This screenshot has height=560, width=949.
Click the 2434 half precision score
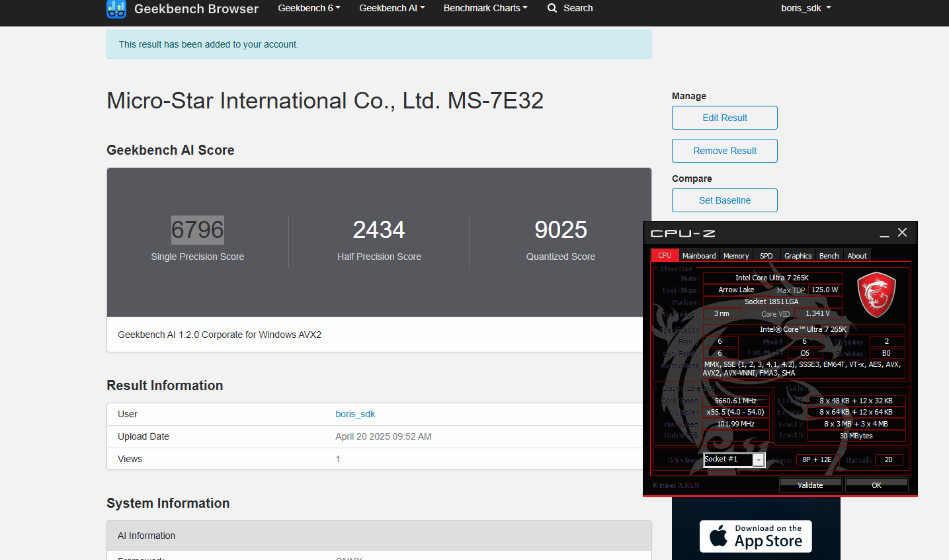[379, 229]
